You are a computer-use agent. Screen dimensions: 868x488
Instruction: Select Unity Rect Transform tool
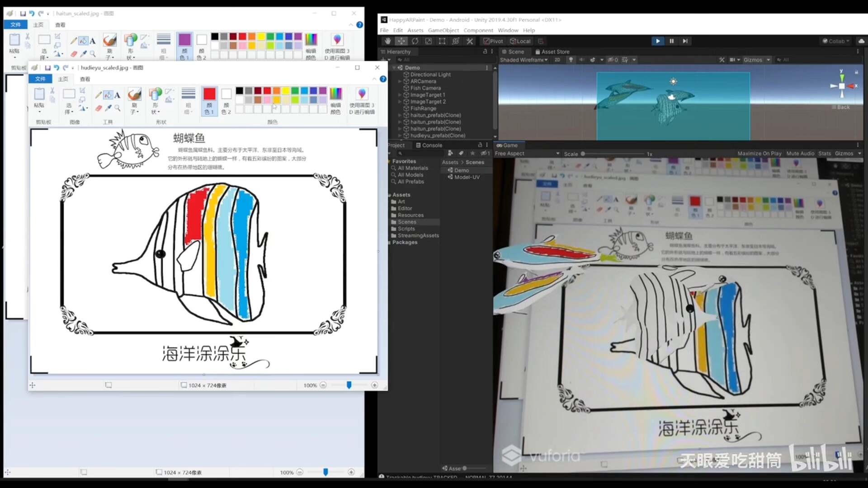click(442, 41)
